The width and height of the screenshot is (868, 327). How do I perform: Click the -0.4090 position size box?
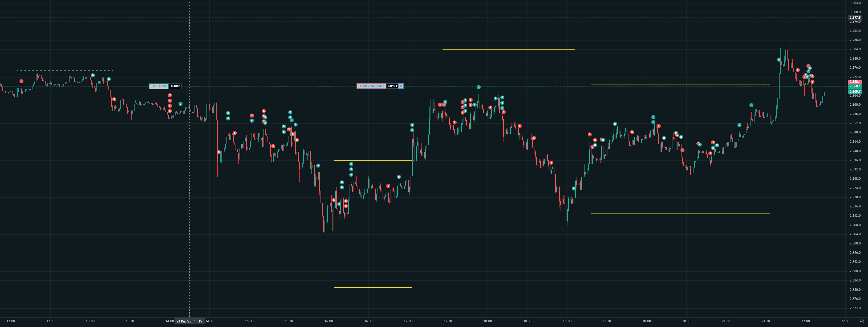pos(175,86)
